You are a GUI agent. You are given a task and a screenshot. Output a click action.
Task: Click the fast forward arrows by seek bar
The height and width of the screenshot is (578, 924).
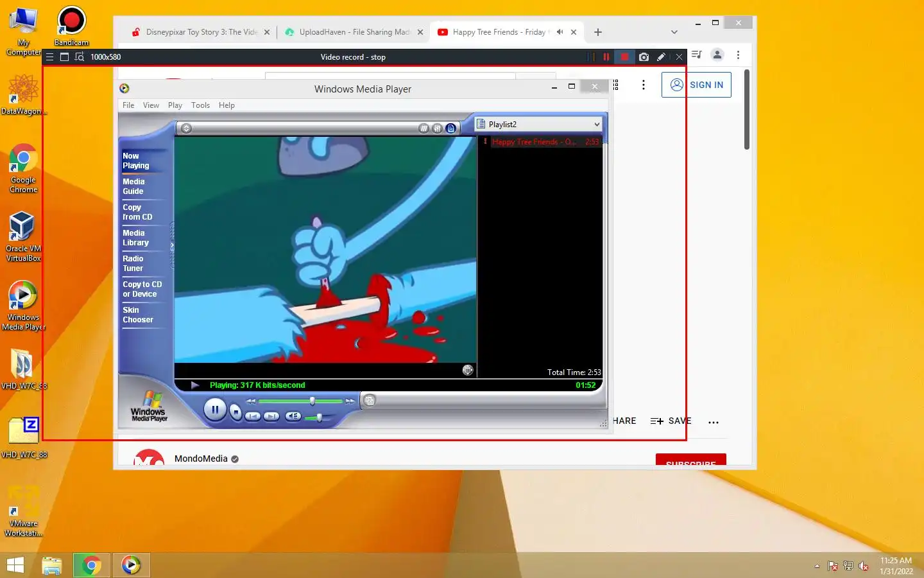coord(350,401)
